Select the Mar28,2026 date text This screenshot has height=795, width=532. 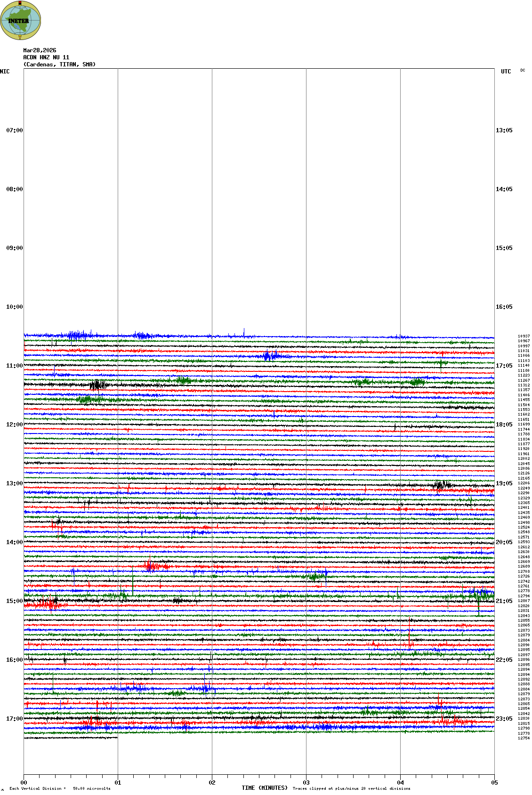click(x=40, y=50)
